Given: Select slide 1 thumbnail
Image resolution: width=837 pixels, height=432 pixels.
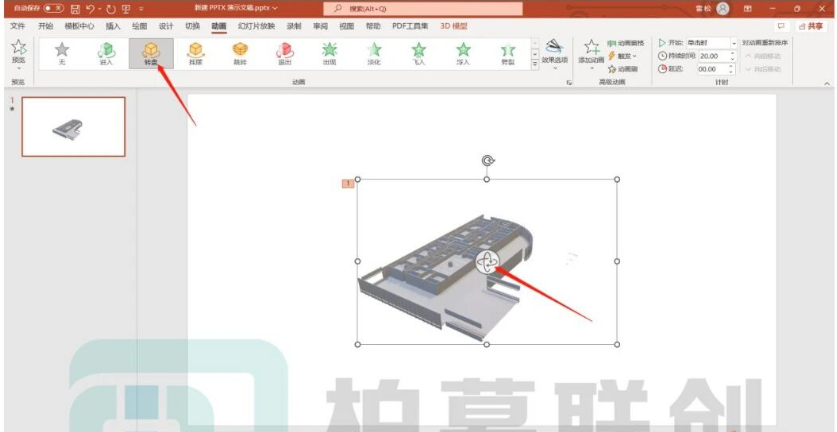Looking at the screenshot, I should pyautogui.click(x=74, y=127).
